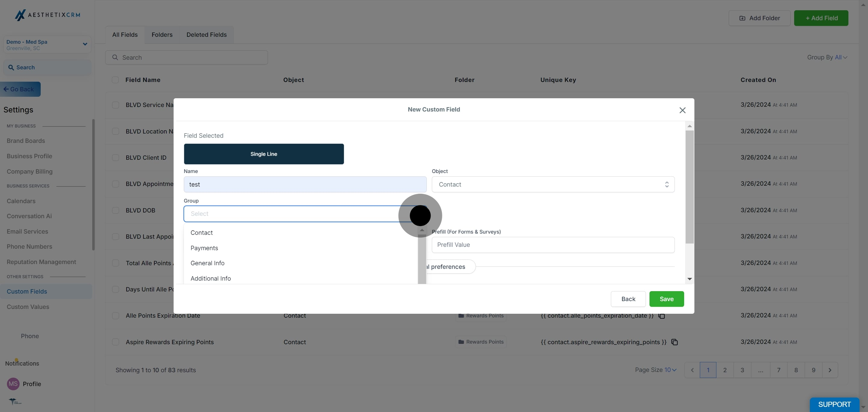The image size is (868, 412).
Task: Go to next results page arrow
Action: 830,370
